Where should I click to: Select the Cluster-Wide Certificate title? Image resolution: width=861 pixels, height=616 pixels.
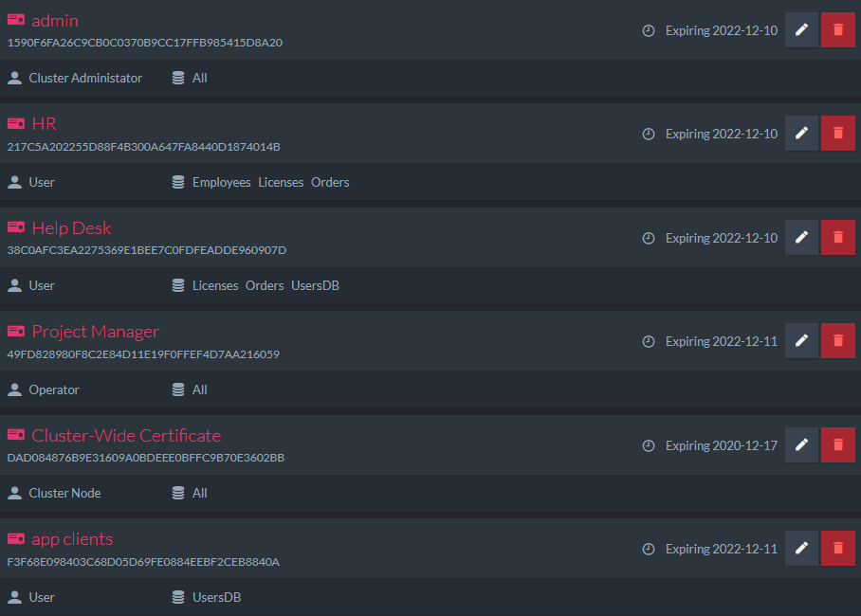(x=126, y=435)
